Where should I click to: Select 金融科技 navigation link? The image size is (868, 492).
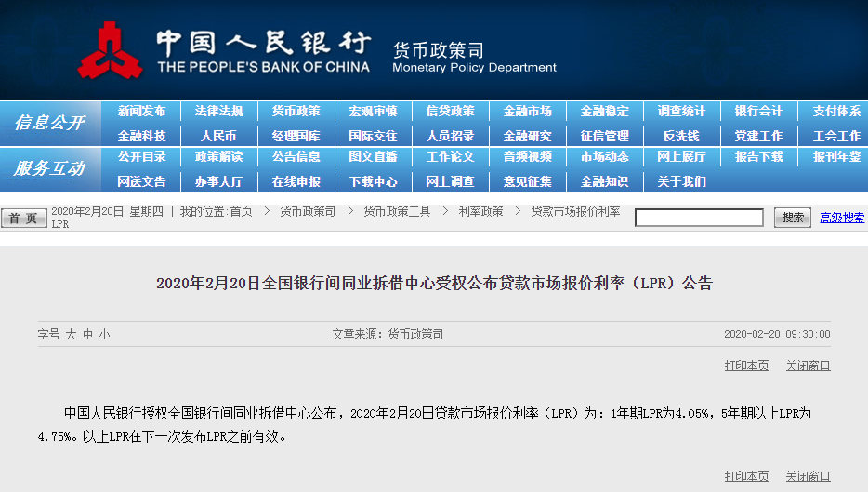(x=141, y=136)
